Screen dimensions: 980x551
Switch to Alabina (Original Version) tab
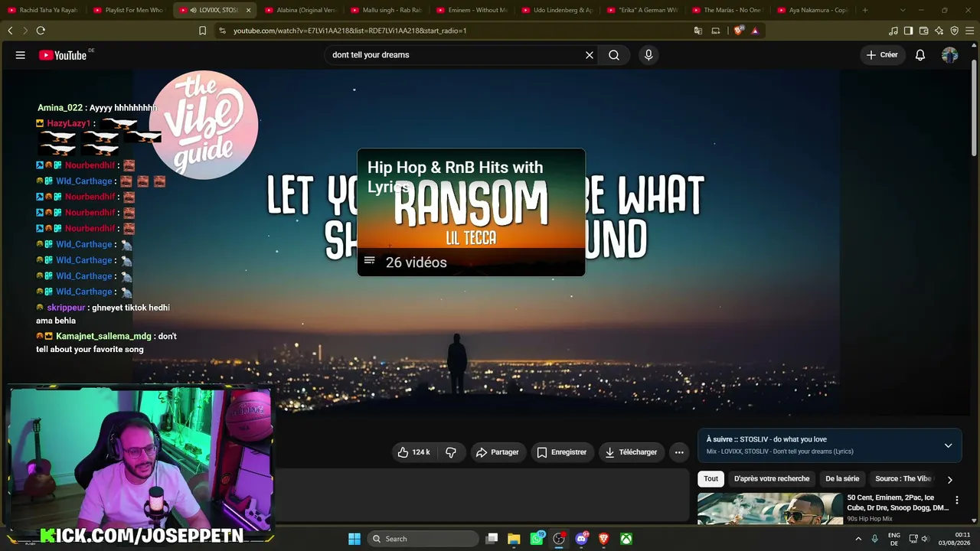tap(300, 10)
